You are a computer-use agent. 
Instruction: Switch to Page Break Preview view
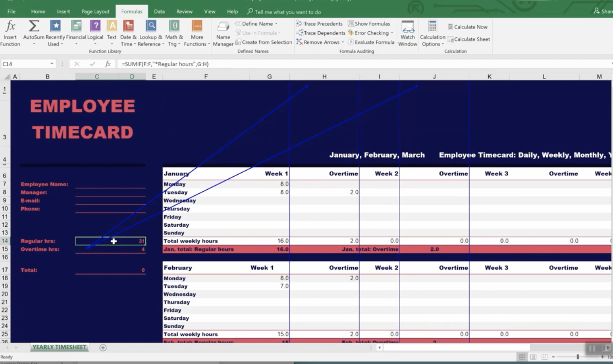544,357
